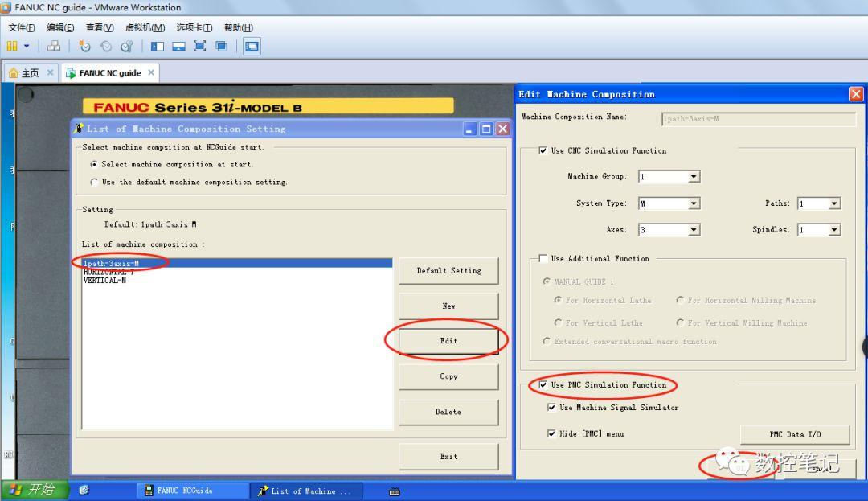Uncheck Hide [PMC] menu option
Image resolution: width=868 pixels, height=501 pixels.
point(551,433)
